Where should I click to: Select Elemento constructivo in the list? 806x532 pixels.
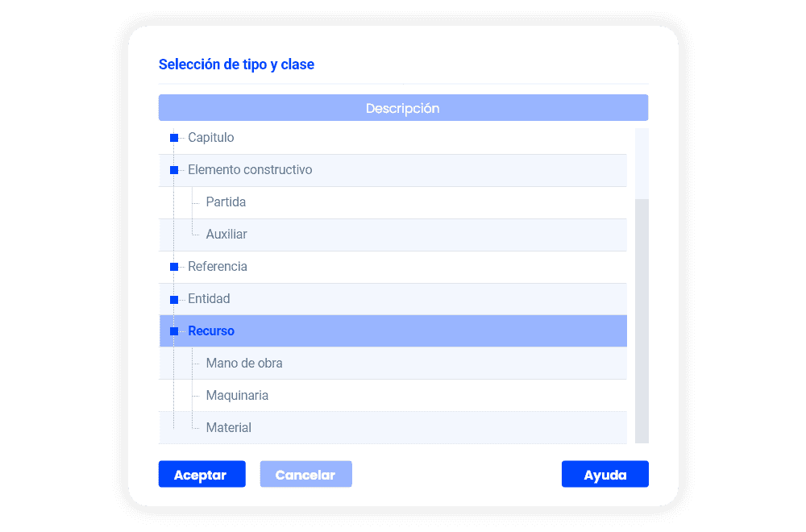(250, 170)
